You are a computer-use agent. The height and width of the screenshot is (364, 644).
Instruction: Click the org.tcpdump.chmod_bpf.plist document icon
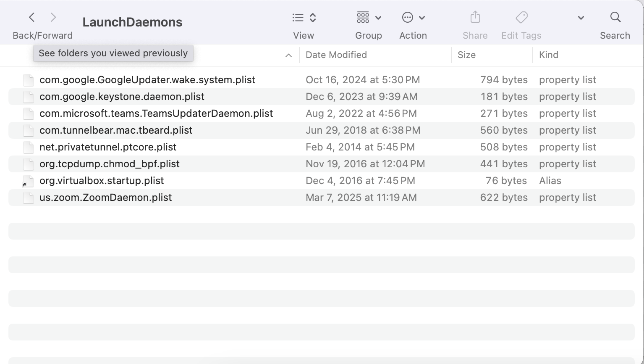(28, 164)
